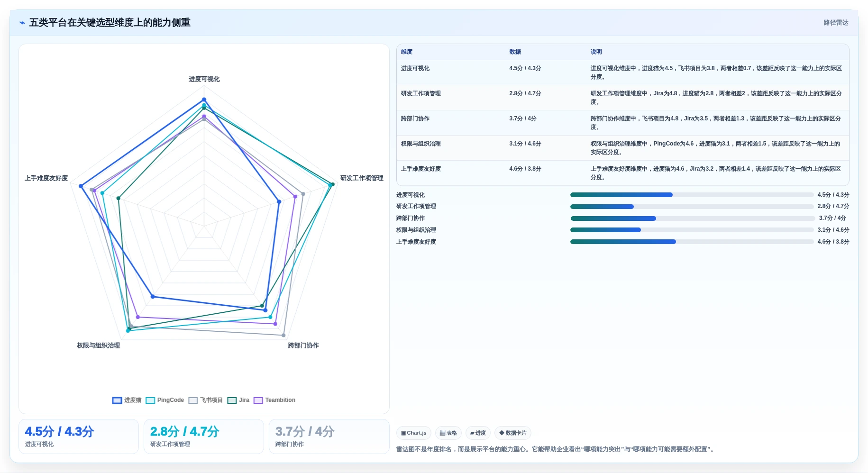Click the footnote text starting 雷达图不是年度排名
Image resolution: width=868 pixels, height=473 pixels.
coord(555,449)
